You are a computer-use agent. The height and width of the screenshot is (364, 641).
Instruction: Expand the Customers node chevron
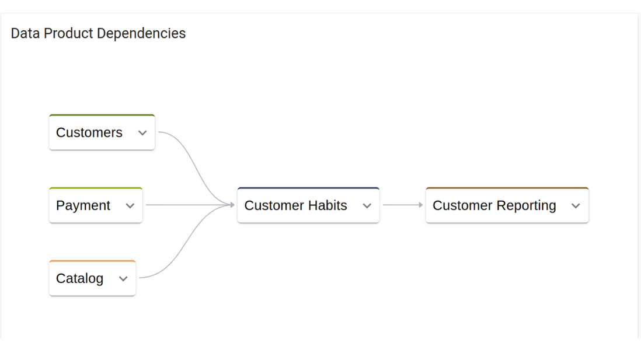tap(142, 133)
